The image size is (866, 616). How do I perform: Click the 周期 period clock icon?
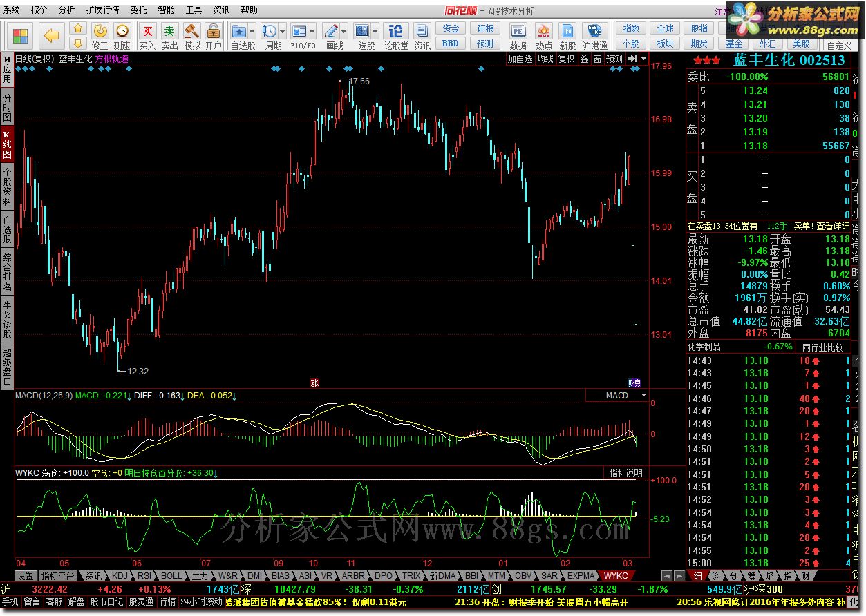coord(270,31)
